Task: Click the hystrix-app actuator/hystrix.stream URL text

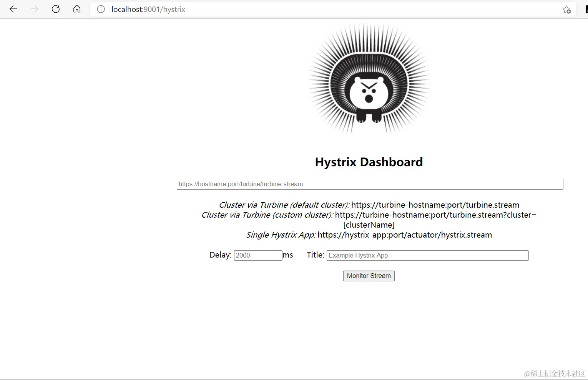Action: (405, 235)
